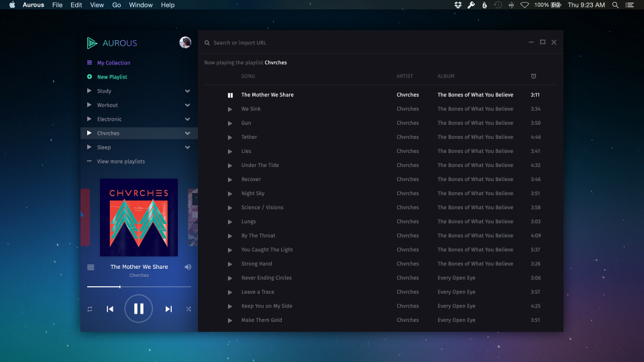The width and height of the screenshot is (644, 362).
Task: Open the File menu
Action: (57, 5)
